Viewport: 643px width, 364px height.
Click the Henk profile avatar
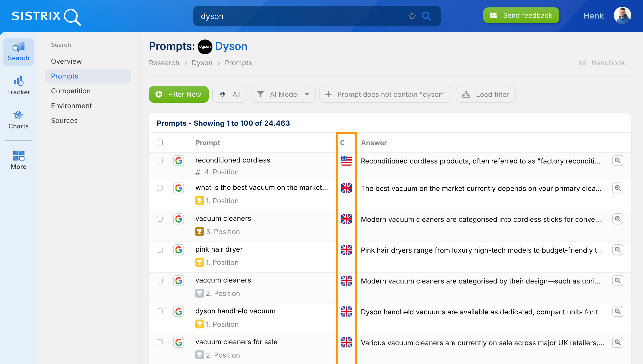coord(622,16)
